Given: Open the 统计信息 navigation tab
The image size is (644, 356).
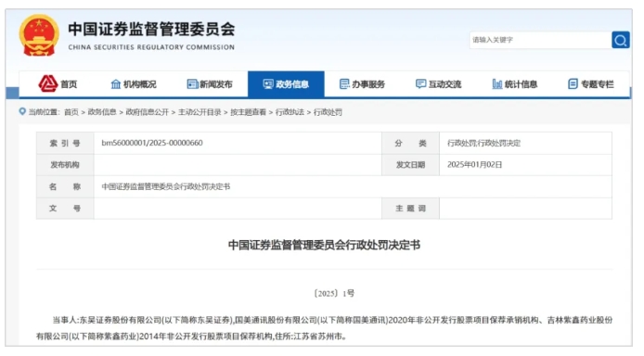Looking at the screenshot, I should tap(515, 84).
